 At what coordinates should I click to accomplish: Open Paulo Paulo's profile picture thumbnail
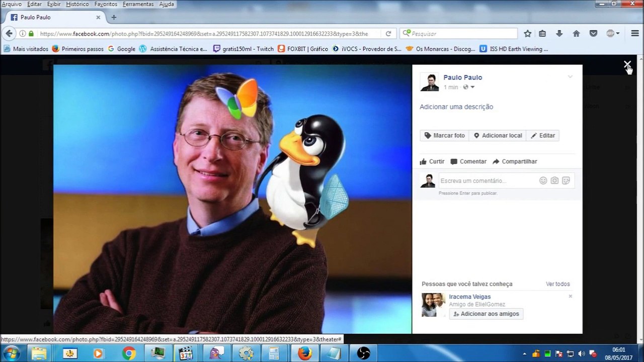[430, 82]
